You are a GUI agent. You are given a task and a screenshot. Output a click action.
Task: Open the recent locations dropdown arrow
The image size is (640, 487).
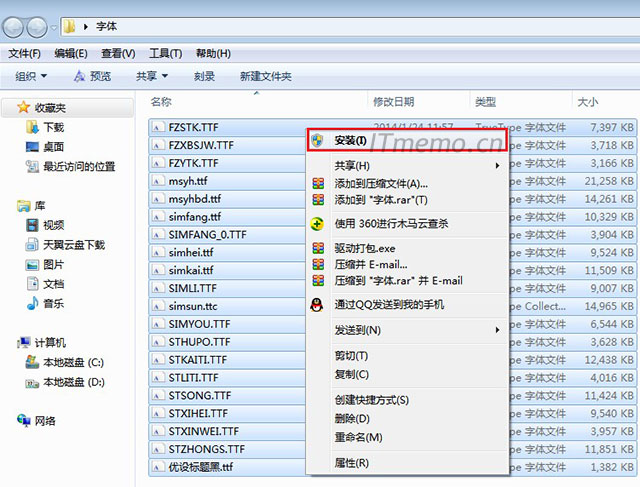click(54, 28)
